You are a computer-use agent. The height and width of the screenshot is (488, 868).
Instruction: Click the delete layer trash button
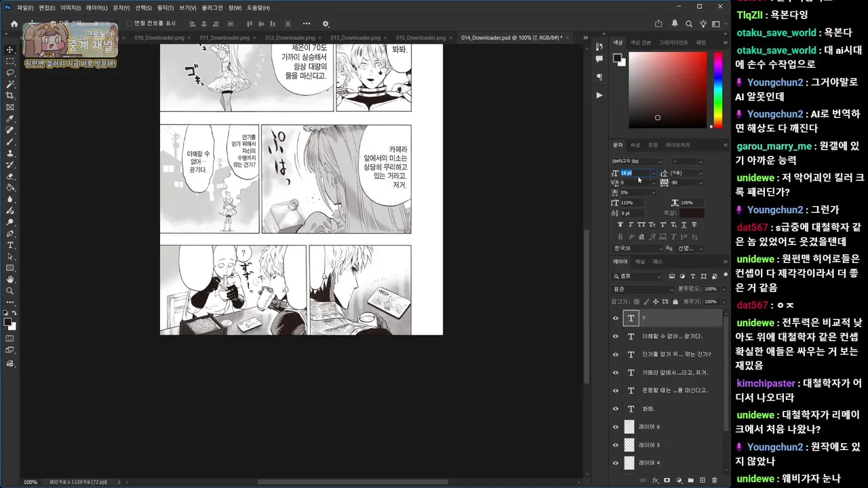[714, 481]
